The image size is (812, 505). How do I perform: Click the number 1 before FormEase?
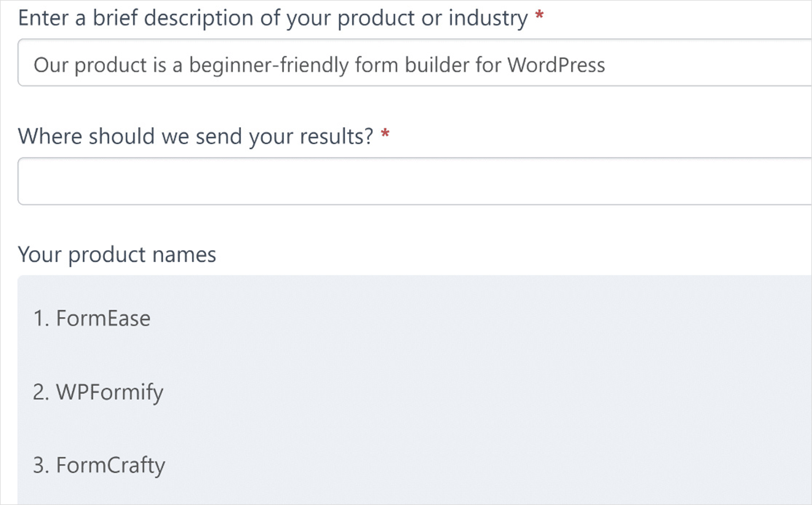42,318
